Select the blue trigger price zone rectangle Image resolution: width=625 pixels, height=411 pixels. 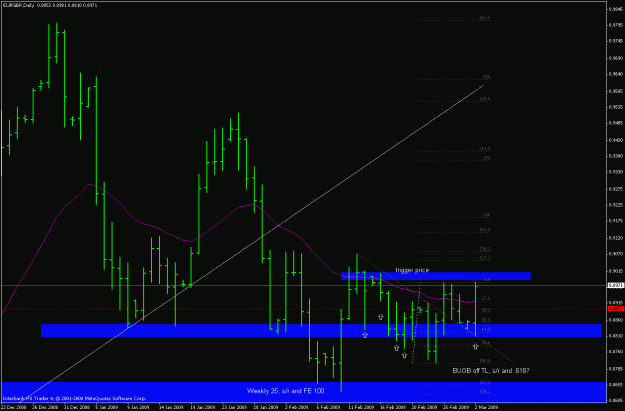(436, 276)
